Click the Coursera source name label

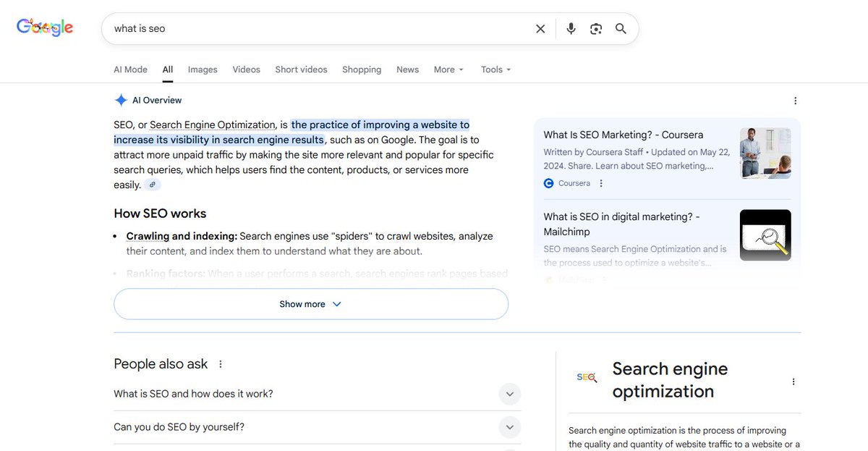coord(574,183)
